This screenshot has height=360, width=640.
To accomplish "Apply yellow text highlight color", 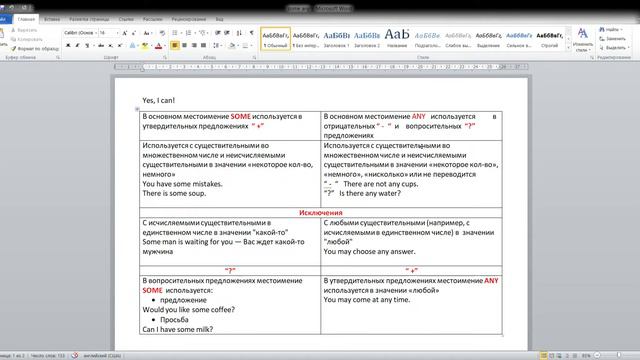I will [x=144, y=45].
